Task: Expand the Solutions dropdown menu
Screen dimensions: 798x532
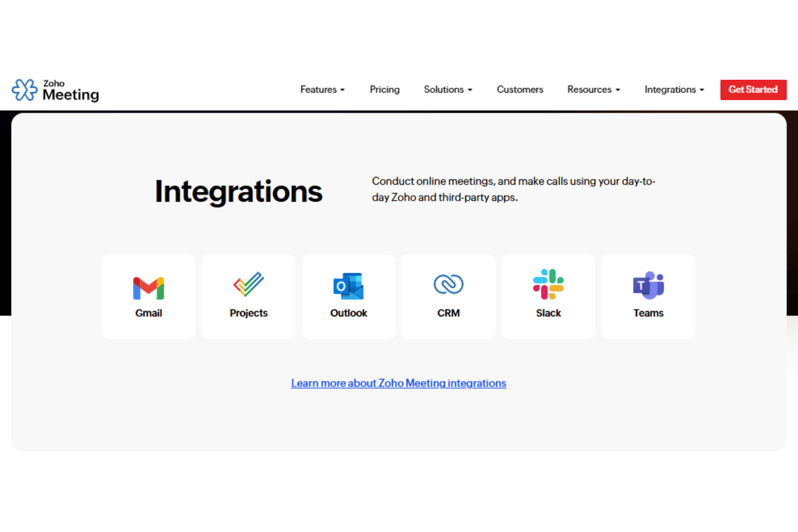Action: [448, 89]
